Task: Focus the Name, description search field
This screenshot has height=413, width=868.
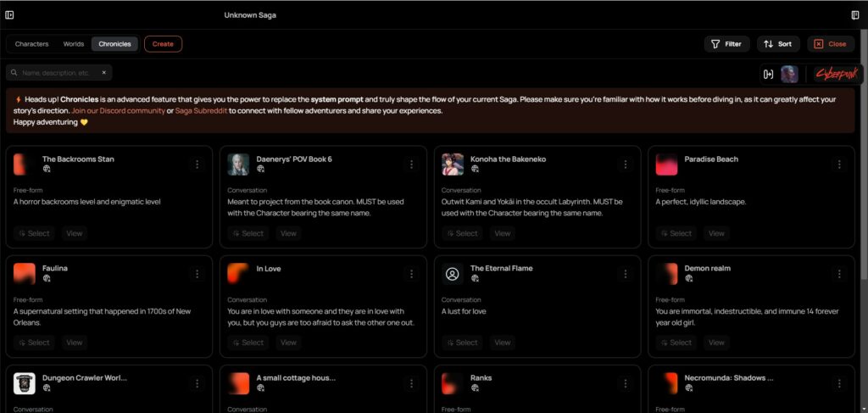Action: (59, 73)
